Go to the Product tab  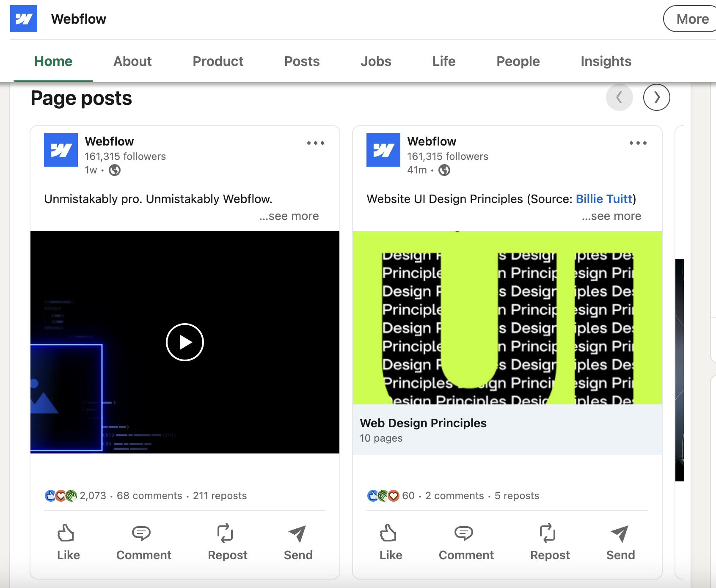218,61
